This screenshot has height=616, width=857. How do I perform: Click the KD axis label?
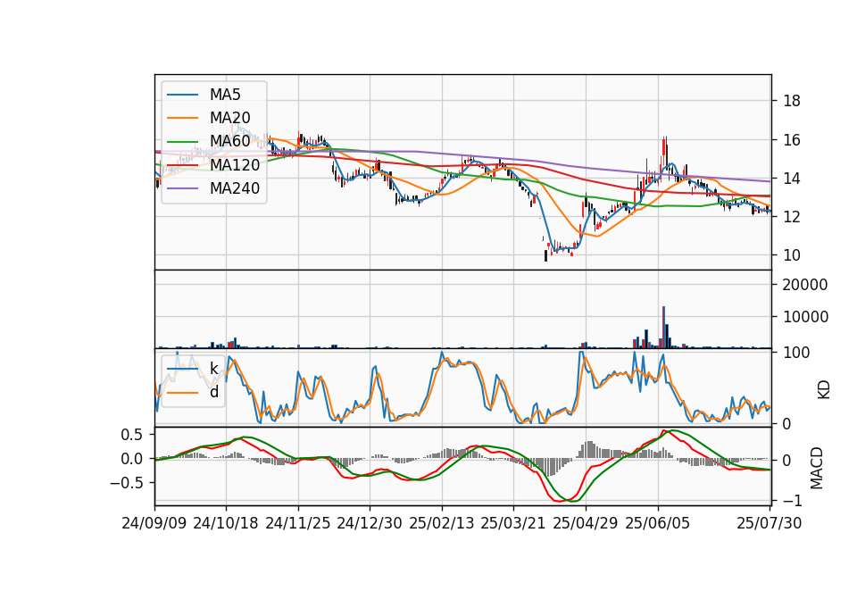pos(824,390)
